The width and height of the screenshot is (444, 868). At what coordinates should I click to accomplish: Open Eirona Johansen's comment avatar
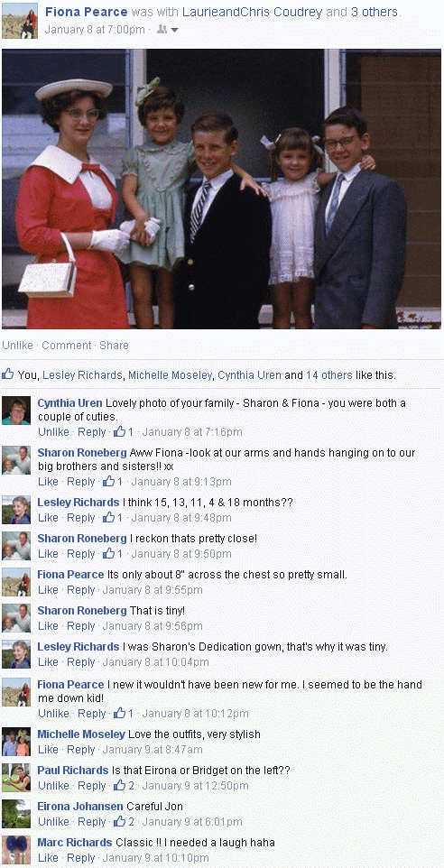16,814
